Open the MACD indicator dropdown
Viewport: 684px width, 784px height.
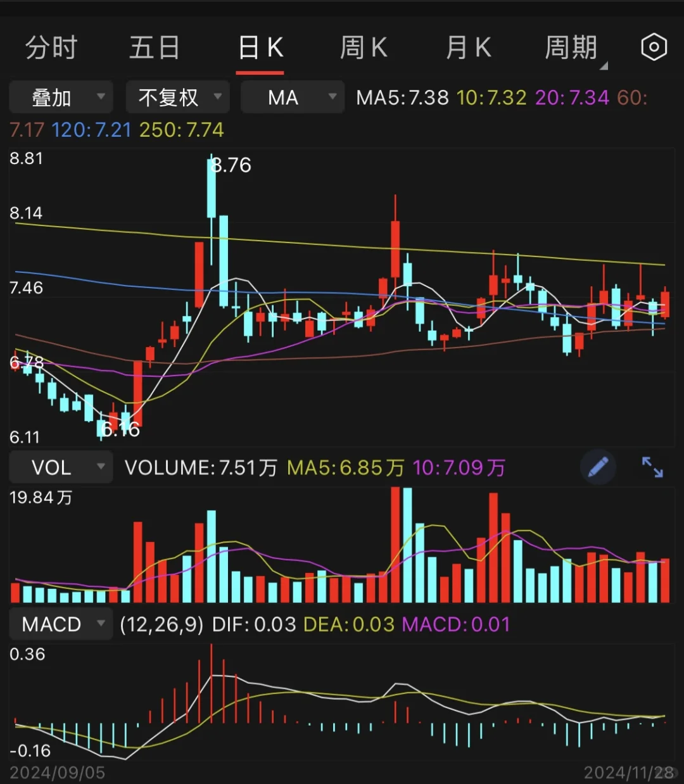pyautogui.click(x=61, y=624)
